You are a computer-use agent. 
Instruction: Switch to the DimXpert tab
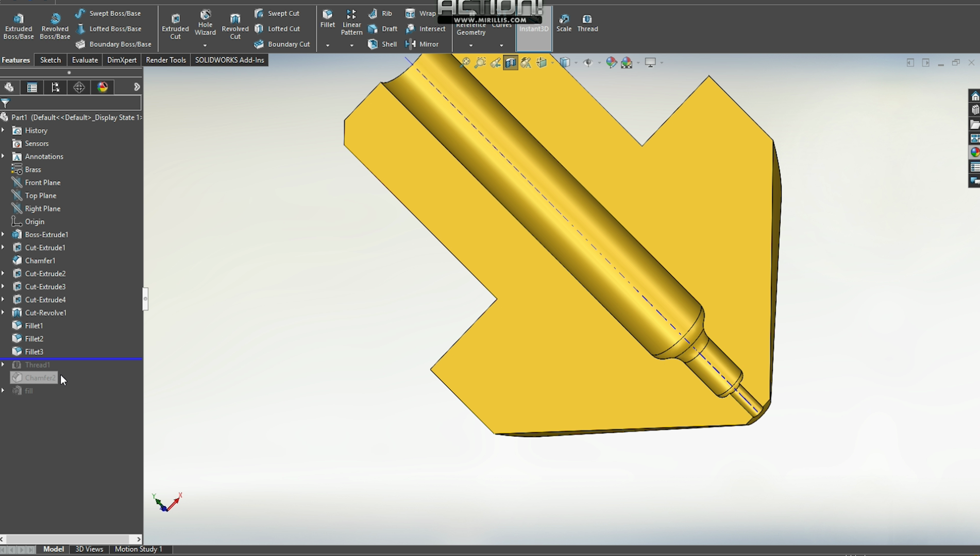click(122, 60)
